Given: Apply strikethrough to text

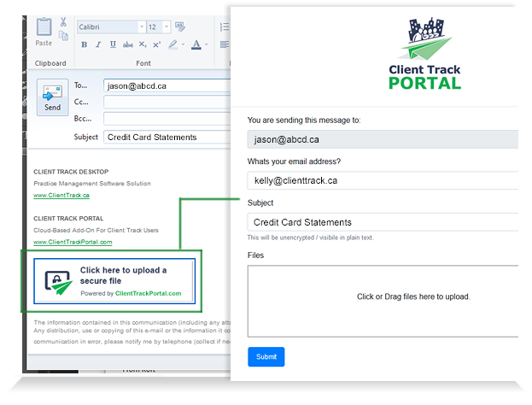Looking at the screenshot, I should pyautogui.click(x=128, y=44).
